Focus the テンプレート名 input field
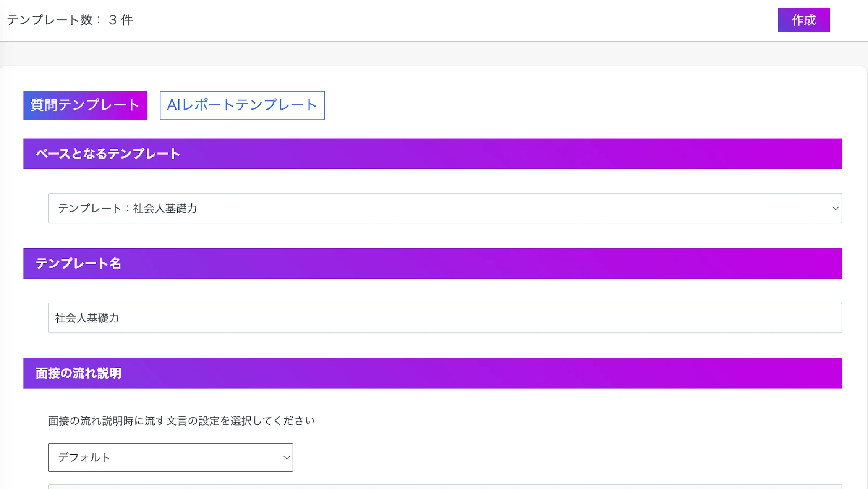The height and width of the screenshot is (489, 868). [445, 318]
